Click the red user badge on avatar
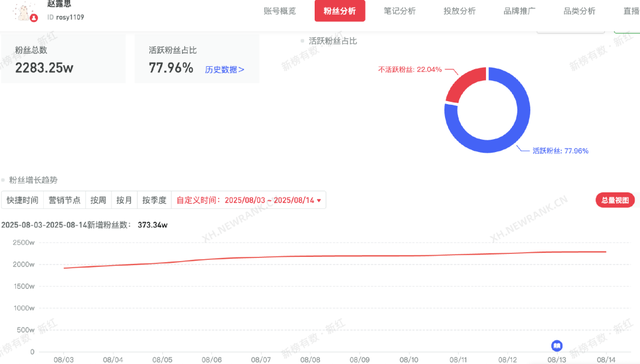640x364 pixels. click(x=34, y=18)
